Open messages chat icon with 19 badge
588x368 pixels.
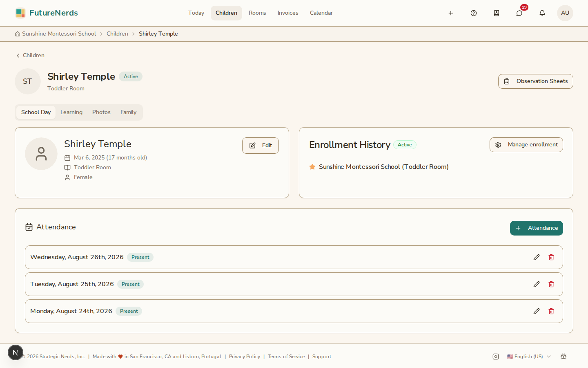(519, 13)
